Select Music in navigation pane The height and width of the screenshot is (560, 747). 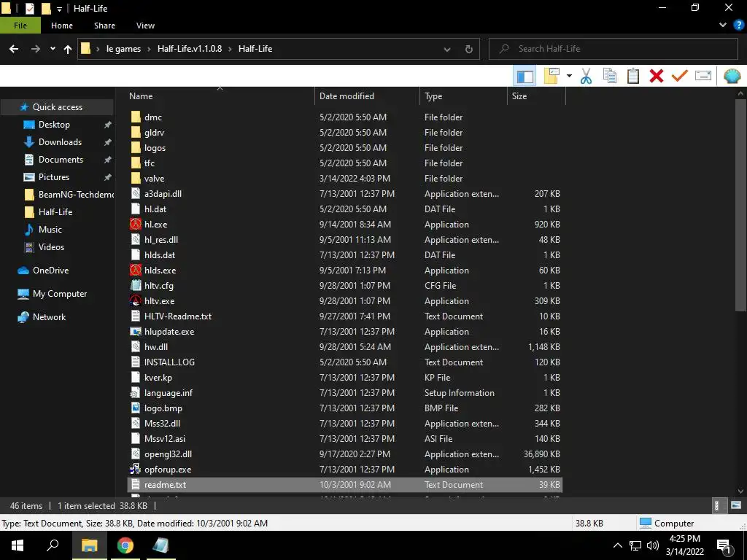[50, 230]
